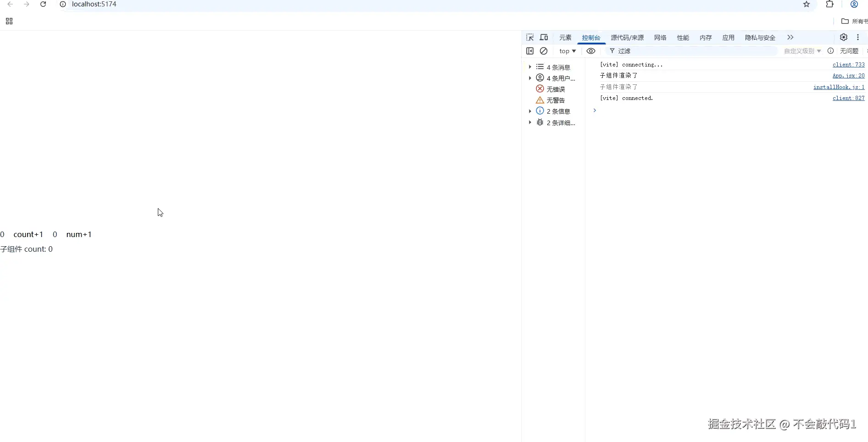Viewport: 868px width, 442px height.
Task: Open the client:733 source link
Action: 848,65
